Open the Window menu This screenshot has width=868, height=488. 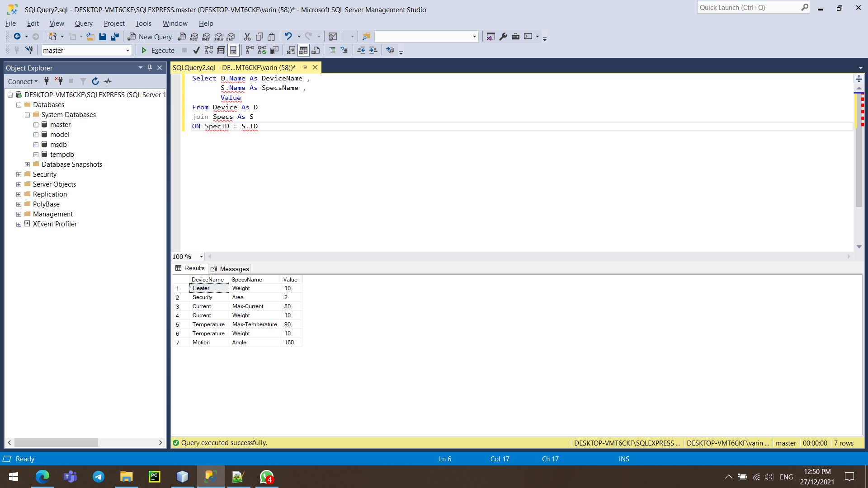[x=175, y=23]
